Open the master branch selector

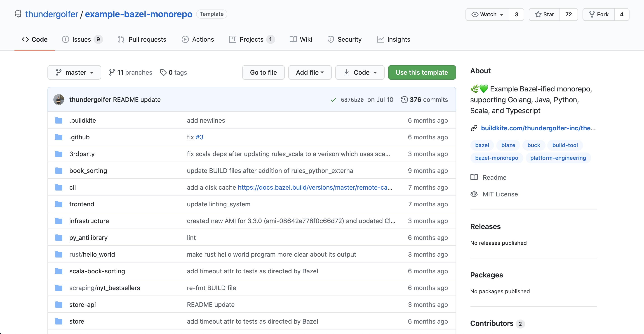click(74, 73)
